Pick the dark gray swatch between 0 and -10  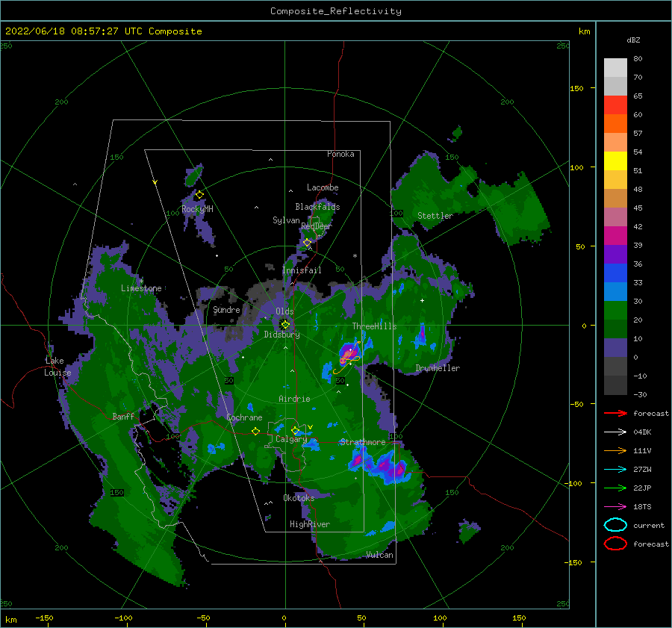point(615,367)
